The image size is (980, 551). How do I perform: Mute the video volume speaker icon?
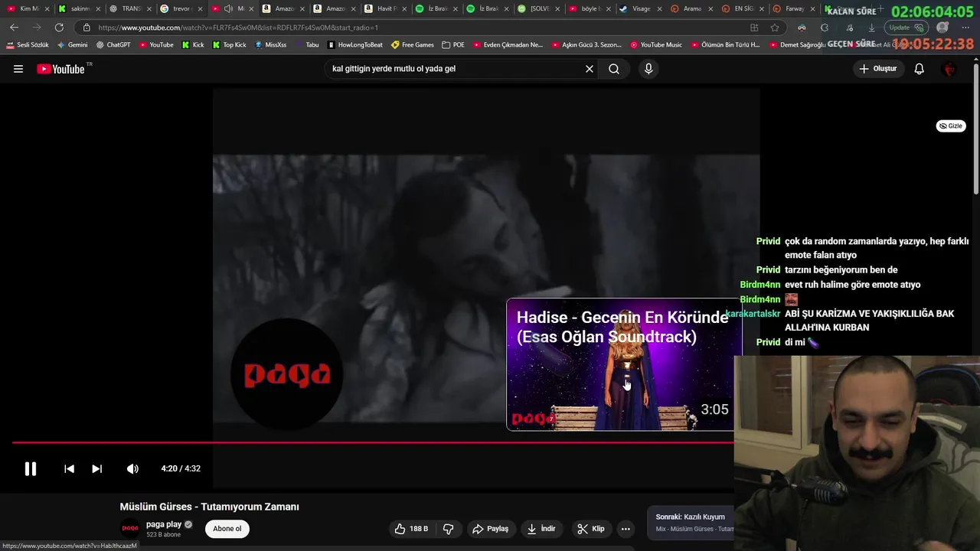click(132, 468)
